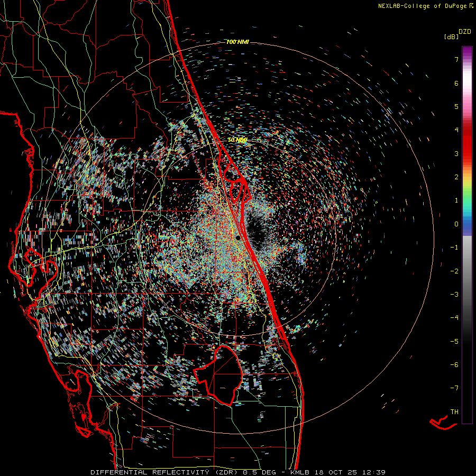Click the -5 value on dB scale

454,342
